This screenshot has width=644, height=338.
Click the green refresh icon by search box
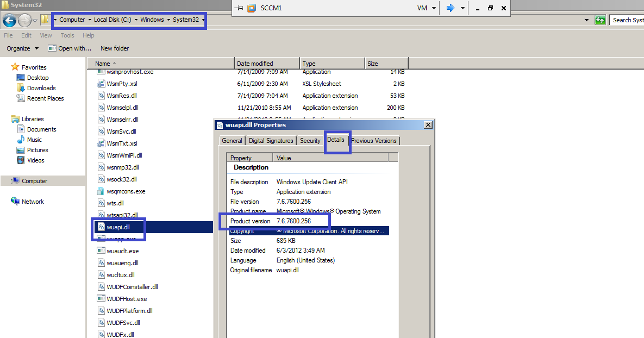(600, 20)
